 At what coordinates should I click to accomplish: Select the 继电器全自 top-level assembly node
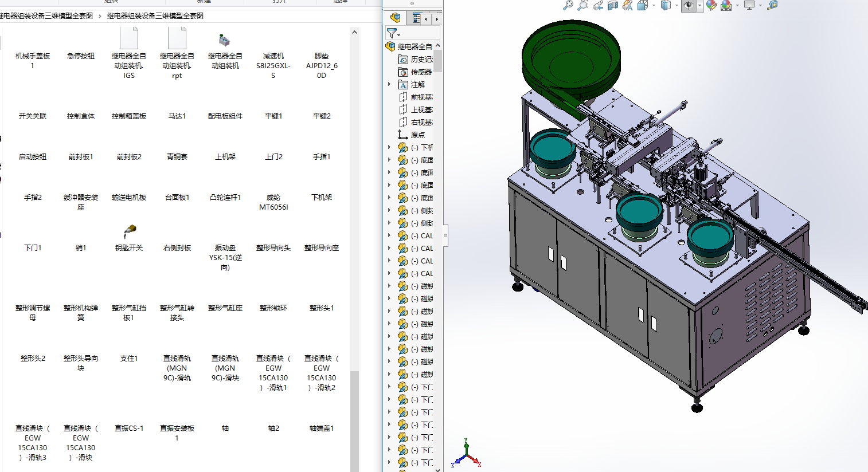pos(410,46)
